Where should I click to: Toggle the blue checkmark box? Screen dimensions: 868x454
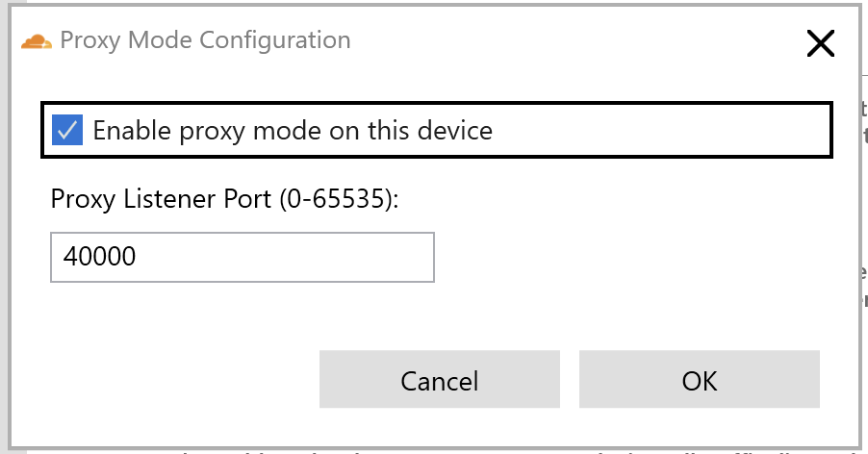pos(67,130)
